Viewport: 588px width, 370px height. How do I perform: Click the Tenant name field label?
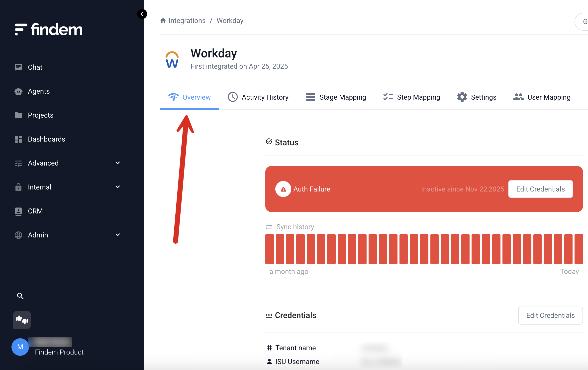click(295, 348)
